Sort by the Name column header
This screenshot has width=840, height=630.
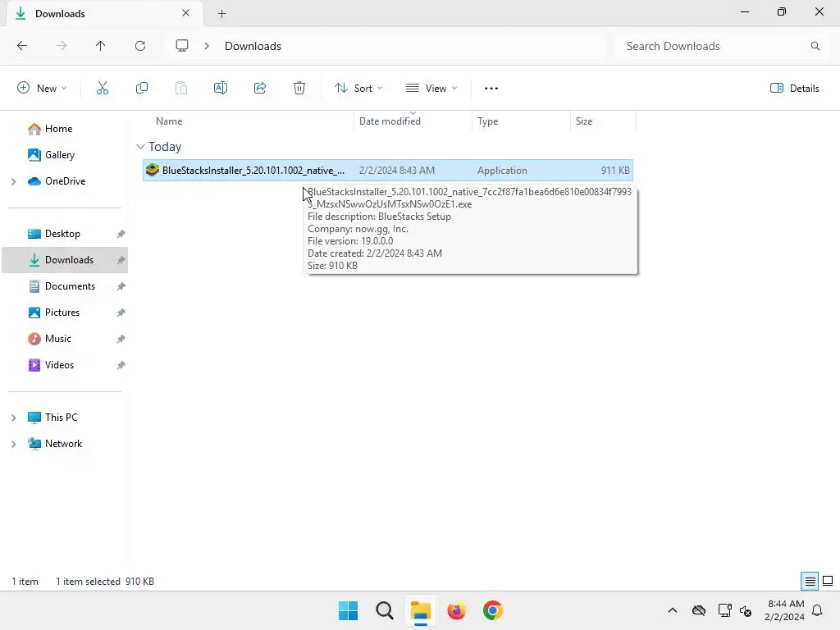(169, 121)
